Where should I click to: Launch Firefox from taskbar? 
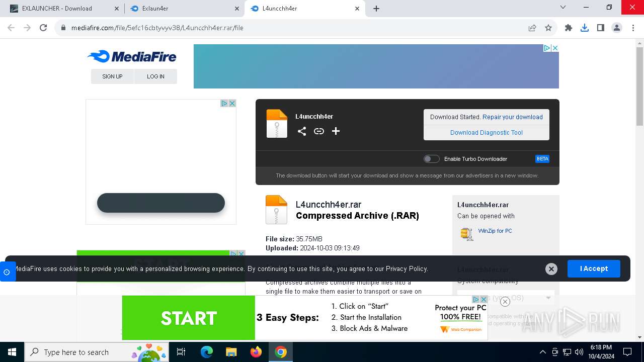[x=256, y=352]
